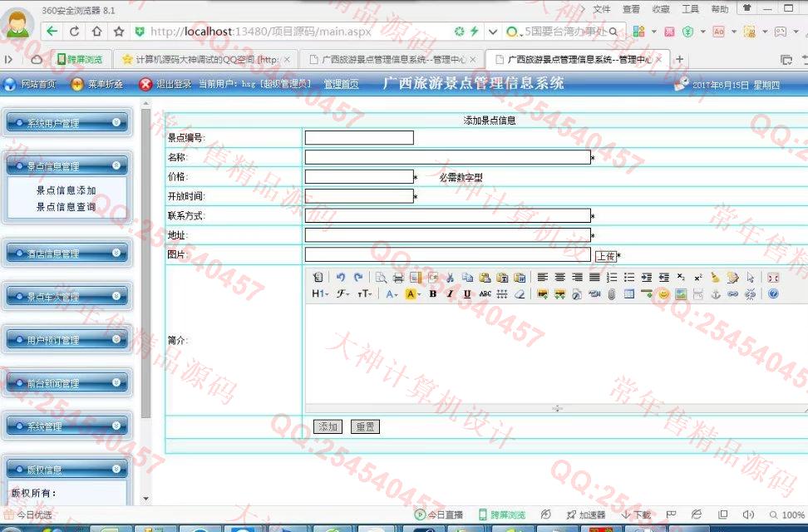
Task: Apply italic formatting in editor
Action: point(450,293)
